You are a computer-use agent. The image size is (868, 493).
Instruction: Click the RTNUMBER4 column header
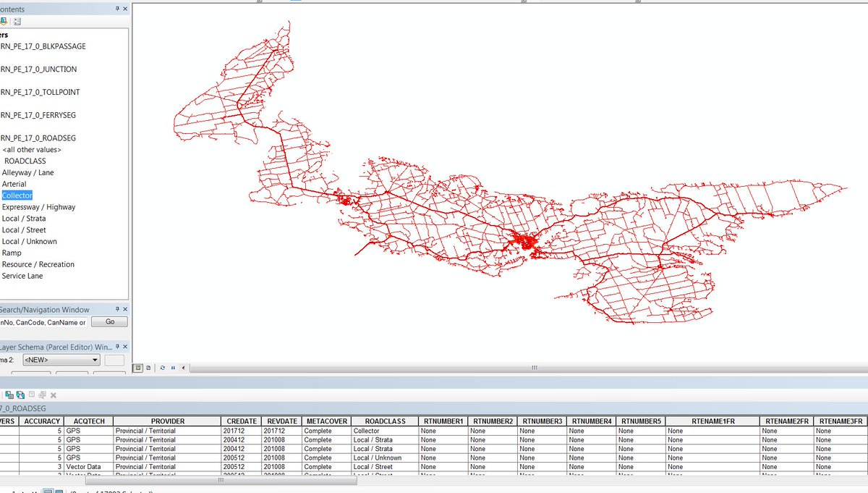pyautogui.click(x=591, y=421)
